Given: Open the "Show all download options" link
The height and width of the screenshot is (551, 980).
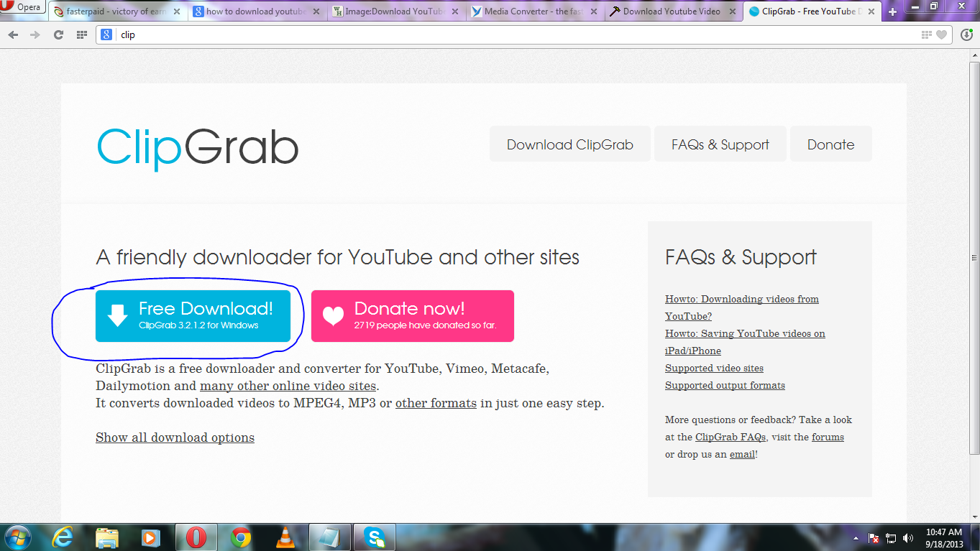Looking at the screenshot, I should click(175, 437).
